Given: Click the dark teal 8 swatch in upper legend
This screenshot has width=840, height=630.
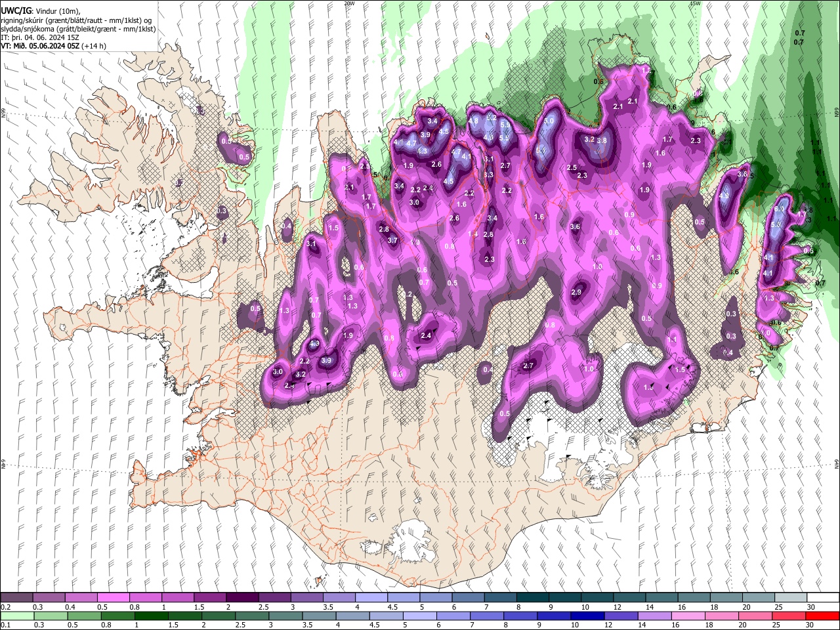Looking at the screenshot, I should [x=532, y=598].
